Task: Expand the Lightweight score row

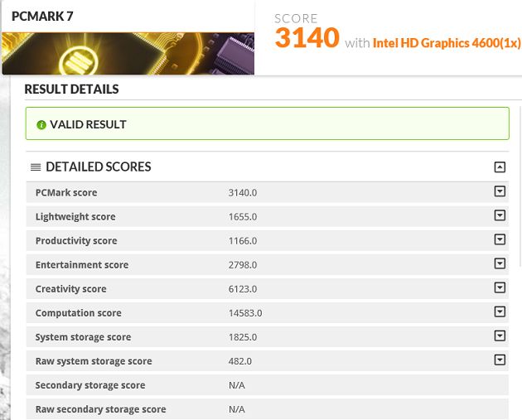Action: (500, 215)
